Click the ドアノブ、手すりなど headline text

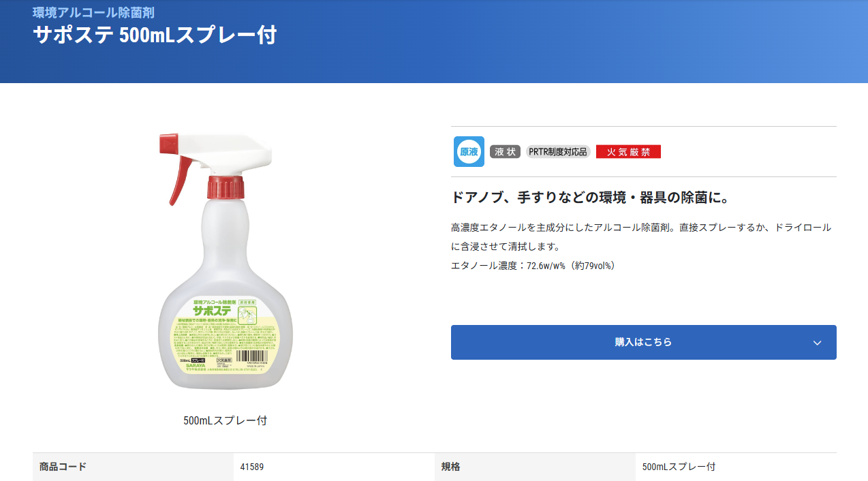click(590, 198)
